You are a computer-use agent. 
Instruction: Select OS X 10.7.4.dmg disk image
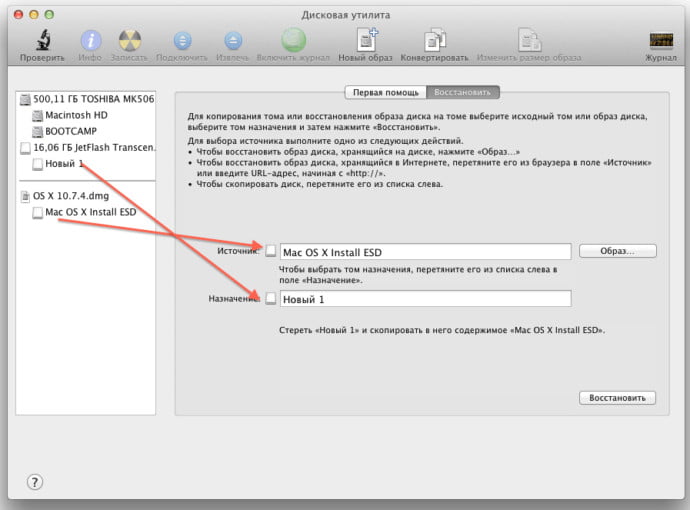pos(65,196)
